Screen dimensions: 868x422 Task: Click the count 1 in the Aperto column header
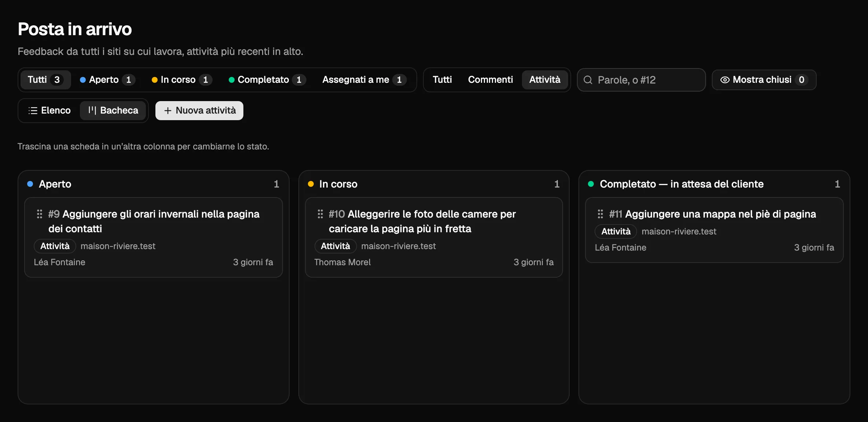[x=276, y=184]
